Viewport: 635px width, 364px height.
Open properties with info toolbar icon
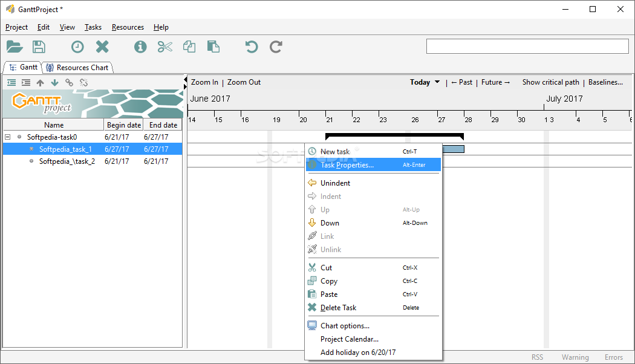click(140, 47)
